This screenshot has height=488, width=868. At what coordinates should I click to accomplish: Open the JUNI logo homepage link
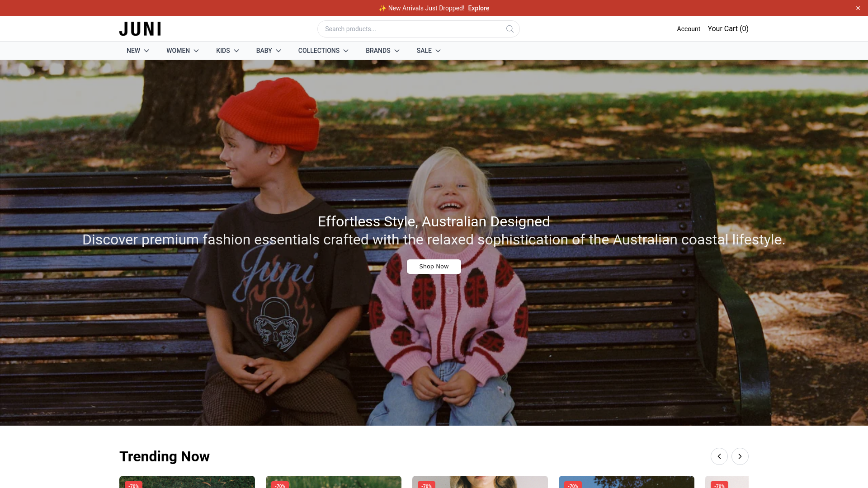point(140,29)
